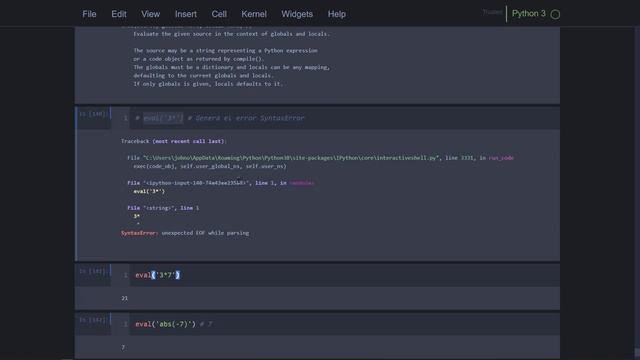Click the Trusted notebook indicator
Image resolution: width=640 pixels, height=360 pixels.
[x=492, y=12]
